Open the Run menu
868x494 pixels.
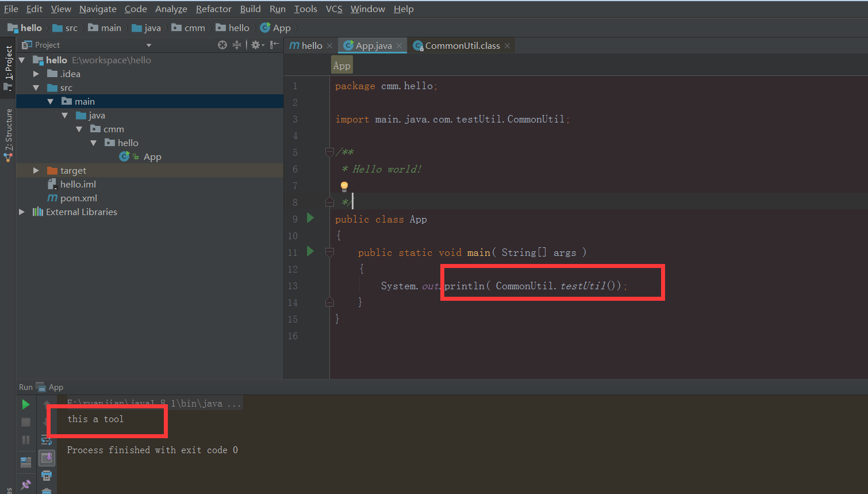(x=278, y=9)
